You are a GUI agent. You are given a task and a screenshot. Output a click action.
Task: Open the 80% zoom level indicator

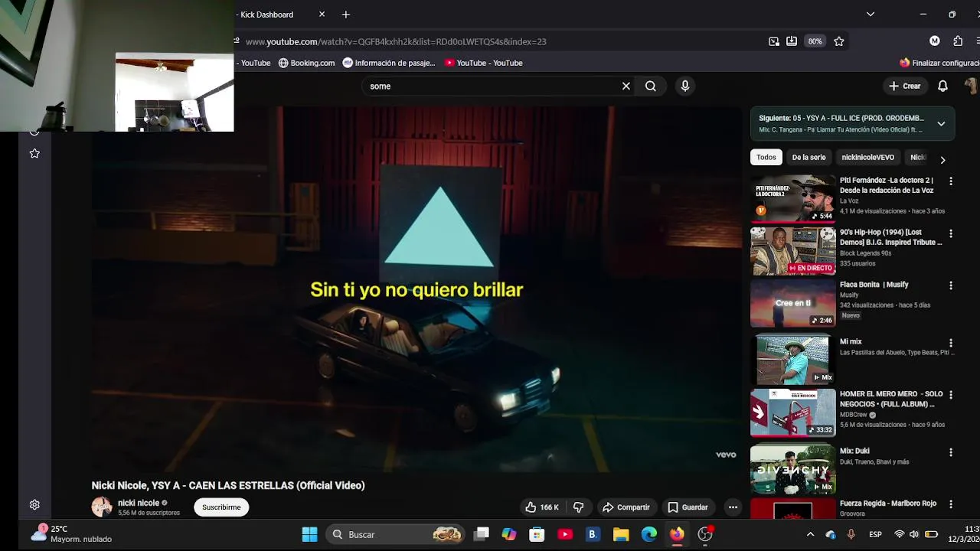[x=815, y=41]
